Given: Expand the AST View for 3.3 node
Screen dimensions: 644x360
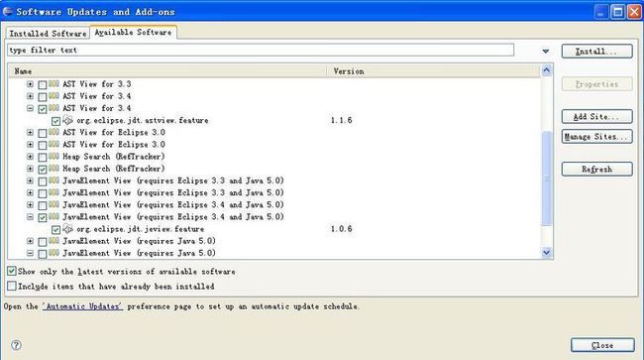Looking at the screenshot, I should click(x=30, y=84).
